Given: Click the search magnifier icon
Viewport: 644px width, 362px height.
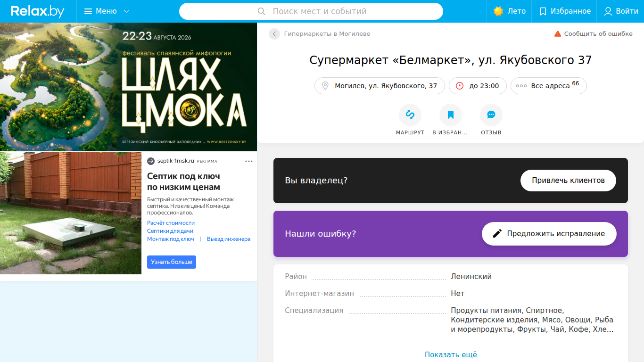Looking at the screenshot, I should point(261,11).
